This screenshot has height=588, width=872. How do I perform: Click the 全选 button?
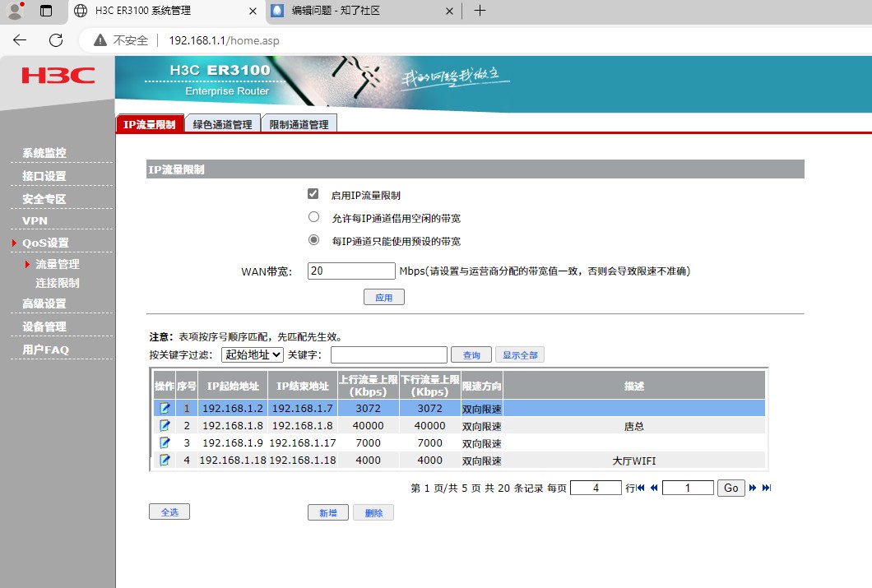tap(169, 512)
